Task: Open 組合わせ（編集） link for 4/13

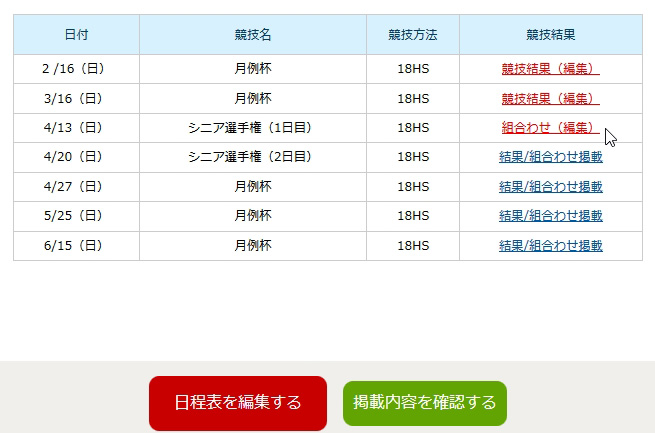Action: pos(550,128)
